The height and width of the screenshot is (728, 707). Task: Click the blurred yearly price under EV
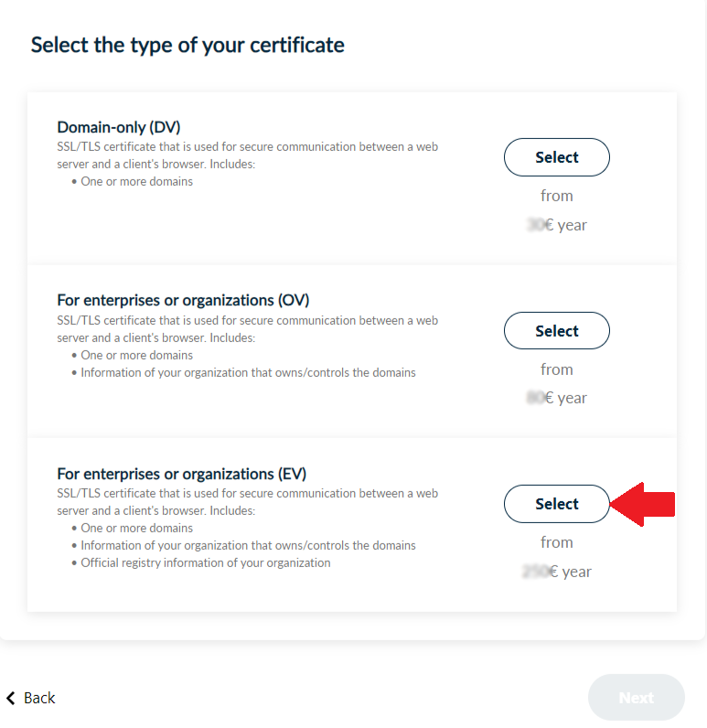point(557,572)
